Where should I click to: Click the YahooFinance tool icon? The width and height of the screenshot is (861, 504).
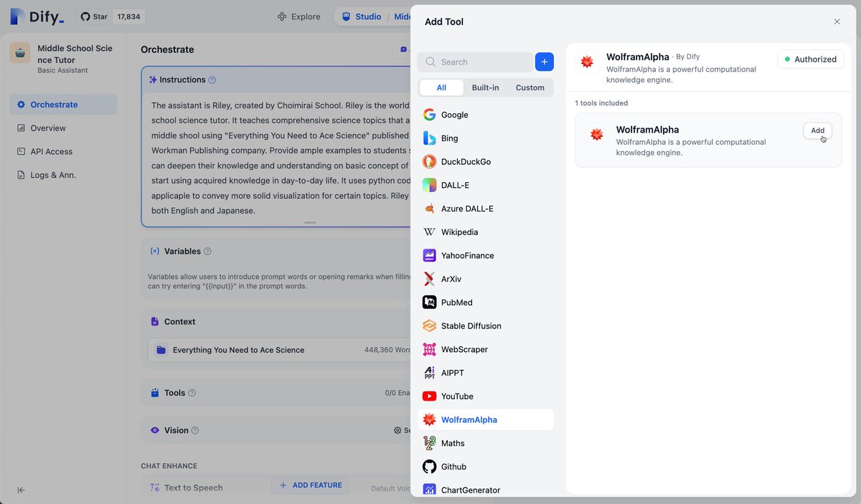pos(429,255)
